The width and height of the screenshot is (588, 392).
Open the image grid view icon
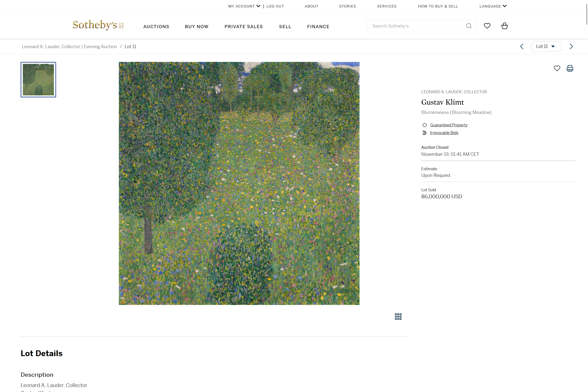[x=398, y=317]
